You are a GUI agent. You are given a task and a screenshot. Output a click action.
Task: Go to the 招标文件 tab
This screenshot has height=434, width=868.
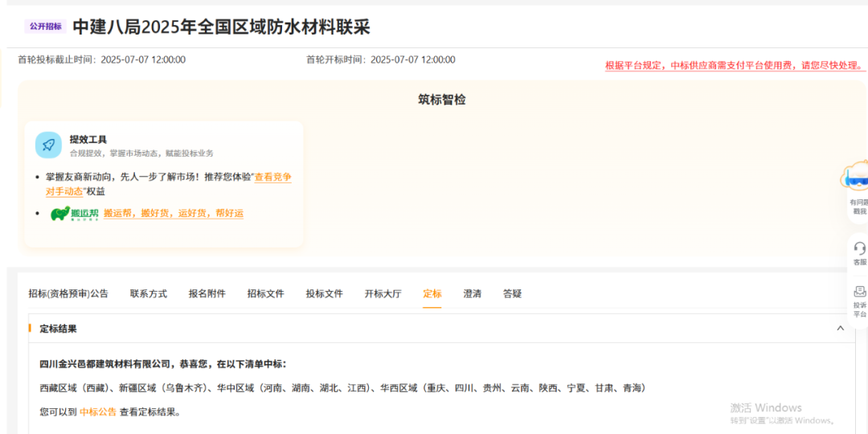pyautogui.click(x=266, y=294)
